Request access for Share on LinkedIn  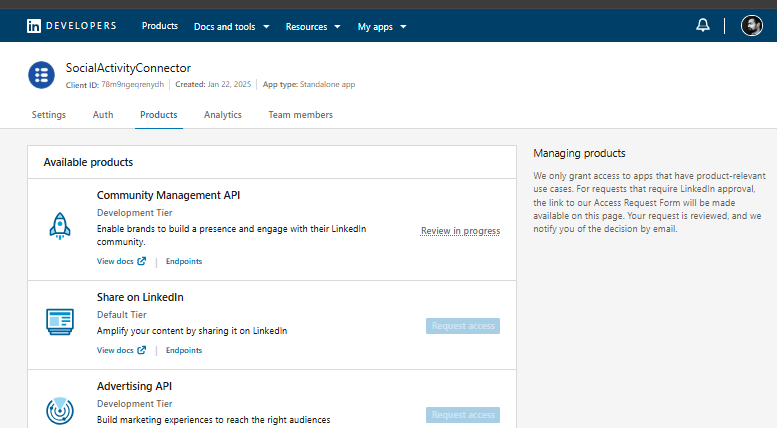click(x=463, y=326)
